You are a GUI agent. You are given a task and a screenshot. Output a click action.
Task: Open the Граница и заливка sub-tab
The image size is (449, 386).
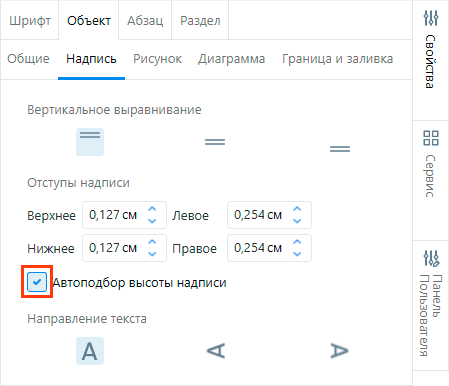pos(337,59)
